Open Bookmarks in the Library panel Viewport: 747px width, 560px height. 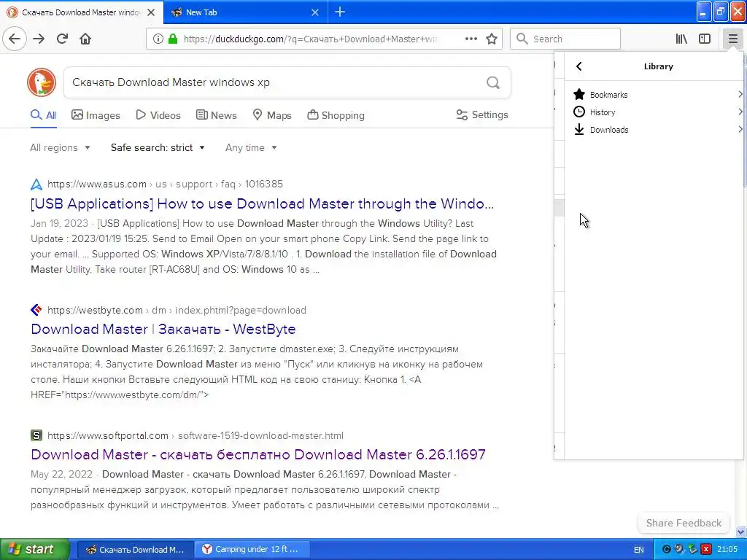pyautogui.click(x=657, y=94)
